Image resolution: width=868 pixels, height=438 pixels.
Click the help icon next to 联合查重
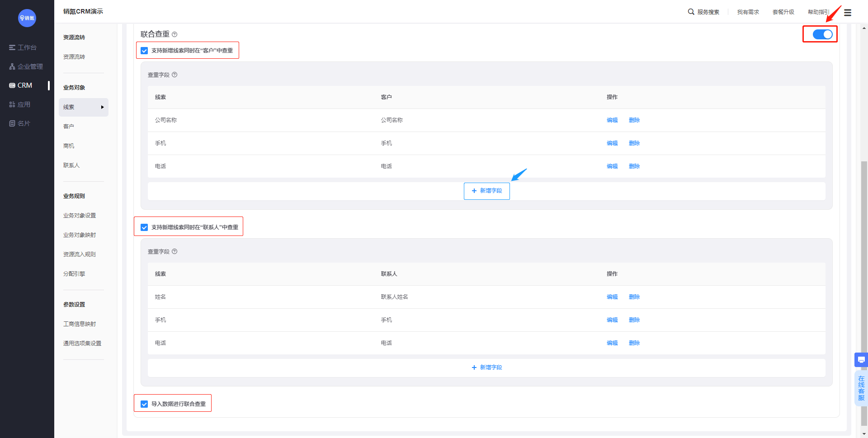(x=175, y=34)
